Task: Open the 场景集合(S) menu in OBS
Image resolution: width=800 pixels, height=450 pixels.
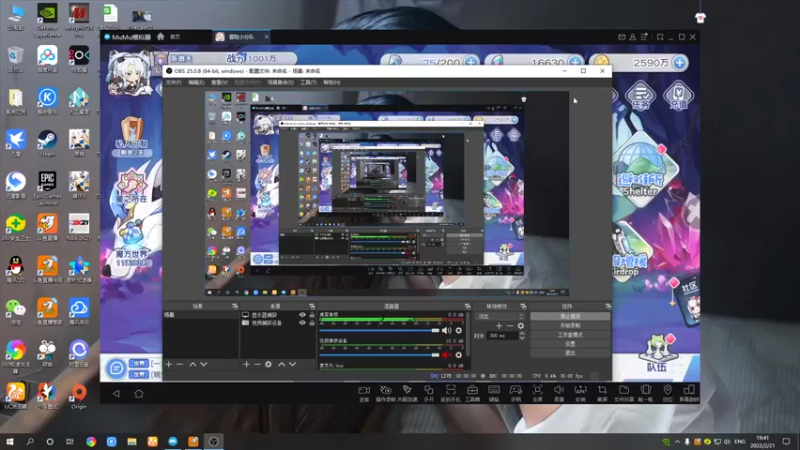Action: [281, 82]
